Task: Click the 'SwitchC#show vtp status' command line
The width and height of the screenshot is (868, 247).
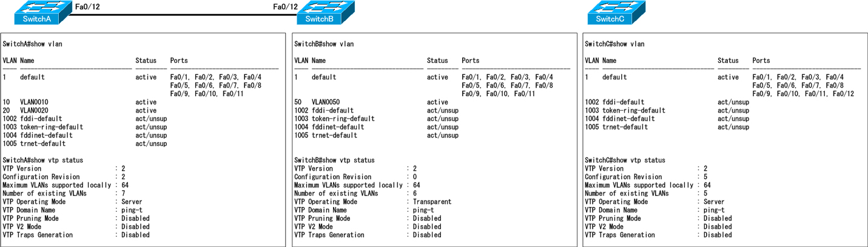Action: (625, 160)
